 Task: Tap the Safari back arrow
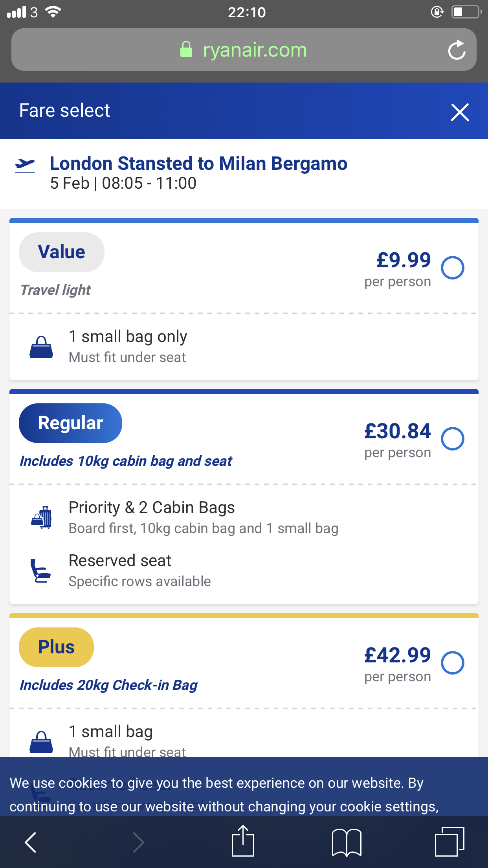(x=31, y=842)
